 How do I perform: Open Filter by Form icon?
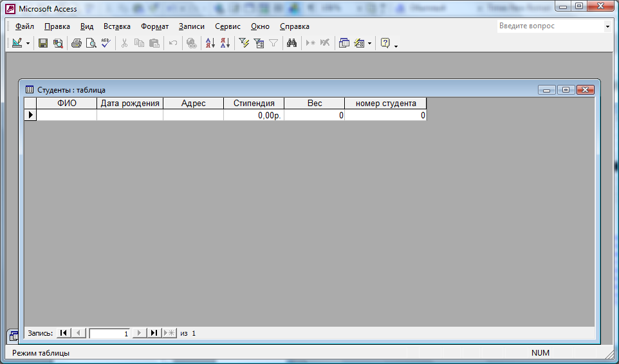click(x=259, y=43)
